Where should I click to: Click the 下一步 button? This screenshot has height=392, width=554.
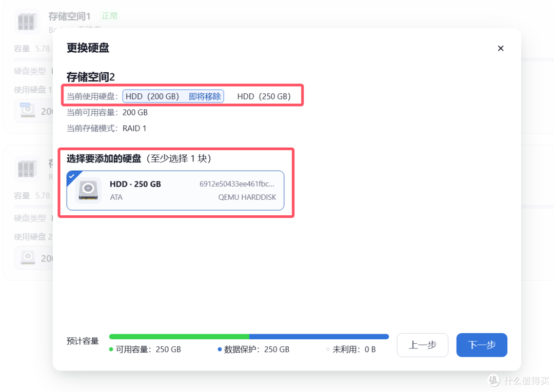click(x=481, y=345)
